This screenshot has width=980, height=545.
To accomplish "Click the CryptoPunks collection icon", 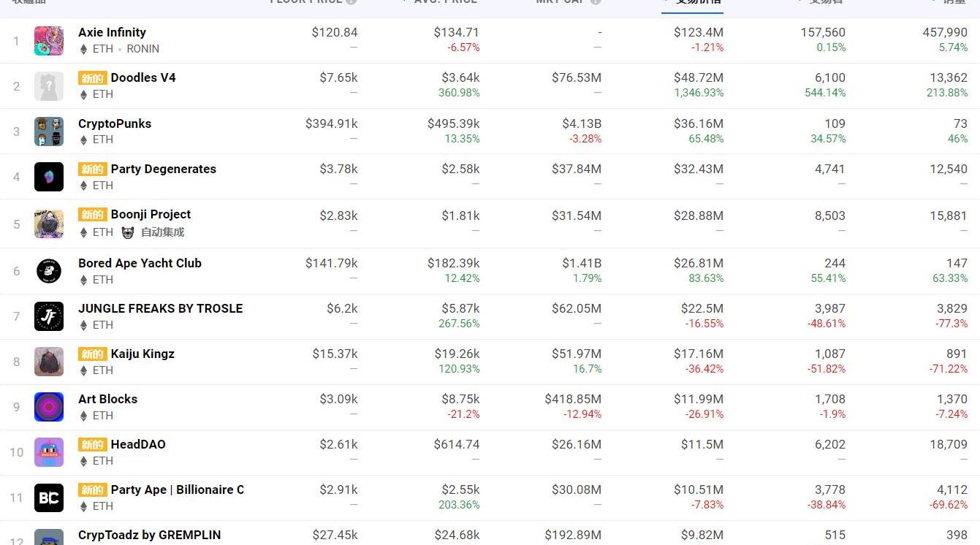I will pyautogui.click(x=49, y=132).
